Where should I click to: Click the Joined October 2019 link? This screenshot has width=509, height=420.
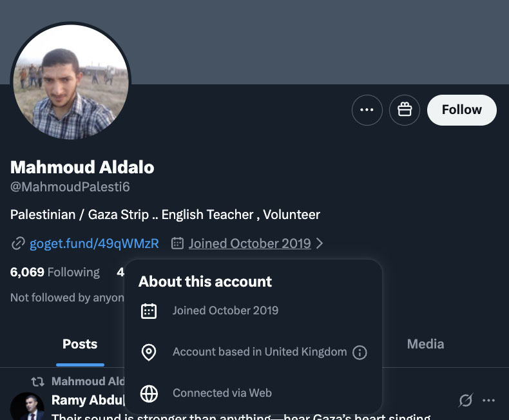[249, 243]
